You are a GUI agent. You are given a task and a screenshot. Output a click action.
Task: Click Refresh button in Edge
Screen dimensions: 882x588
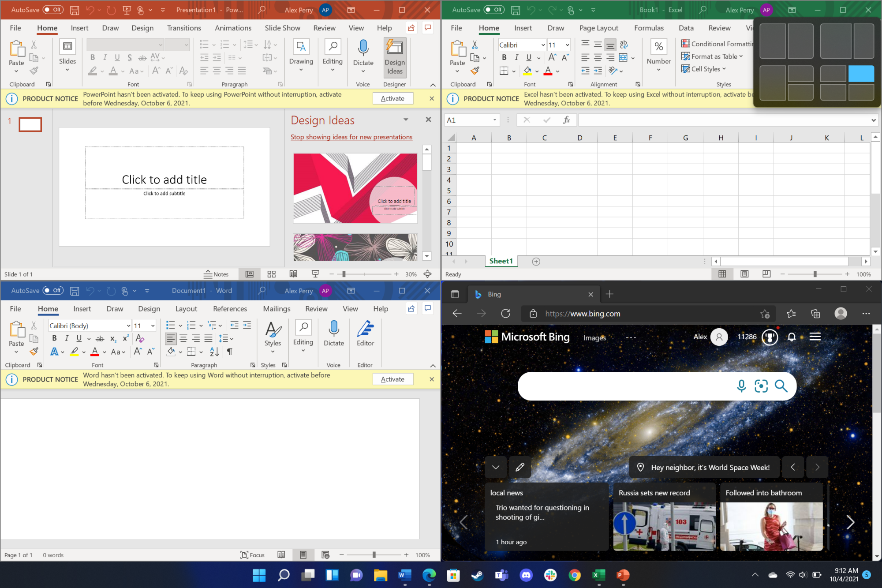pyautogui.click(x=505, y=314)
